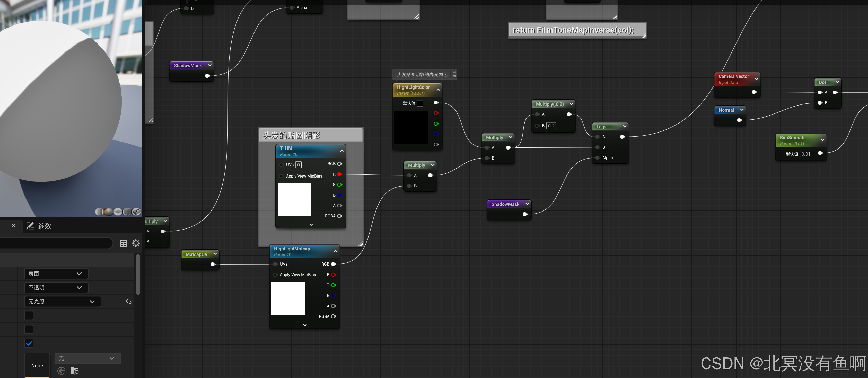Close the tab beside 参数

(x=13, y=226)
